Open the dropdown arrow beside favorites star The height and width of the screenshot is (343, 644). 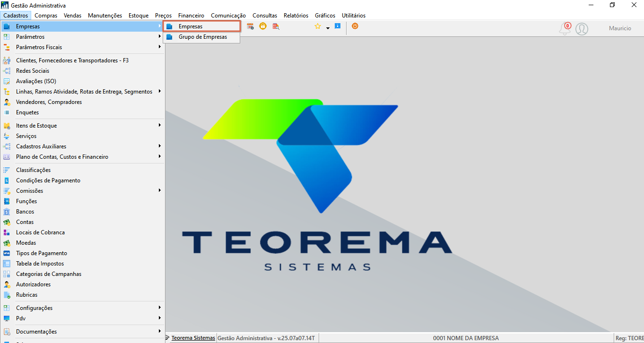[x=328, y=28]
